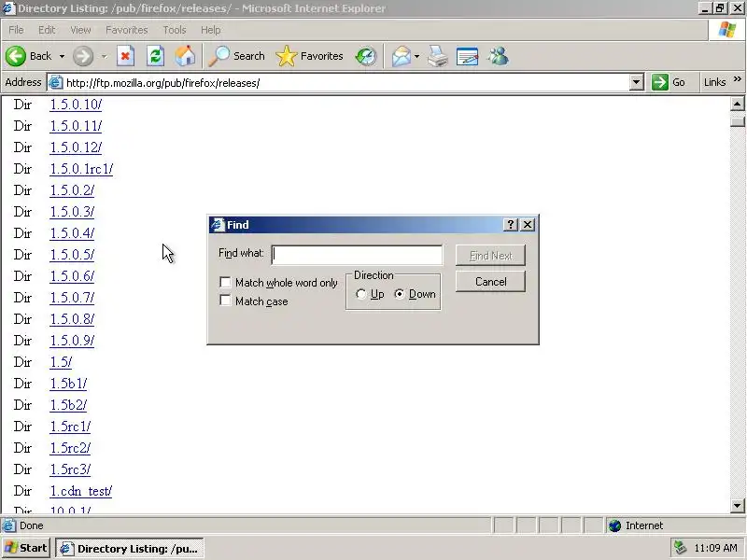
Task: Open the Back button history dropdown arrow
Action: [x=62, y=57]
